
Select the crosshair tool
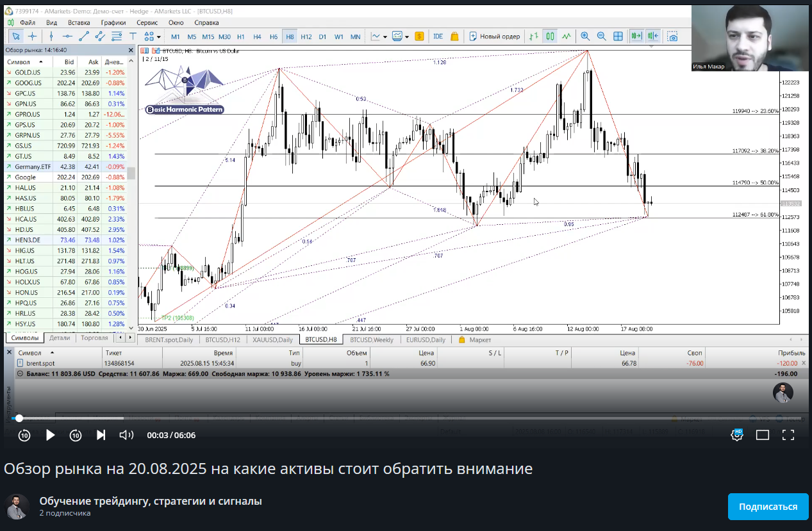click(32, 37)
